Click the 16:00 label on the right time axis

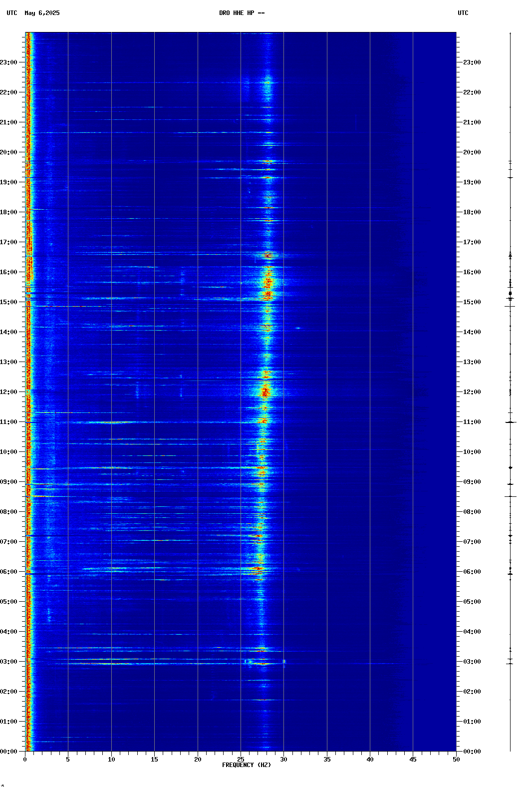click(x=472, y=272)
